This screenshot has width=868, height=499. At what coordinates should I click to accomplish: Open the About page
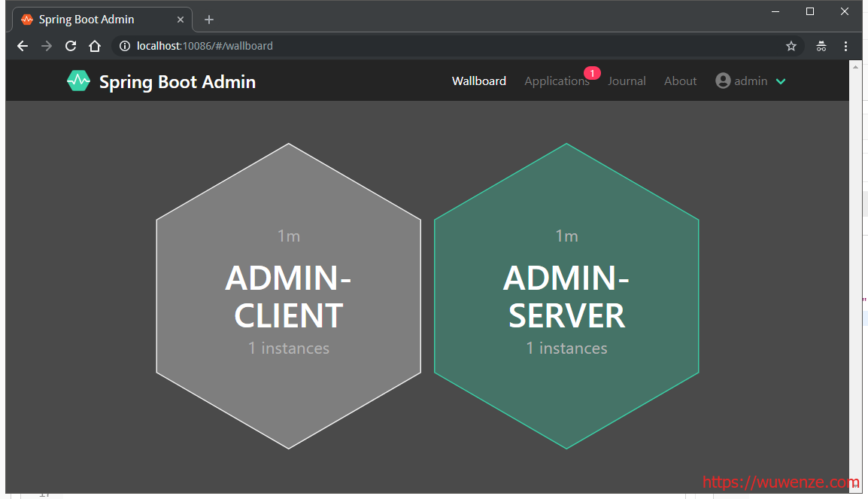[x=681, y=81]
